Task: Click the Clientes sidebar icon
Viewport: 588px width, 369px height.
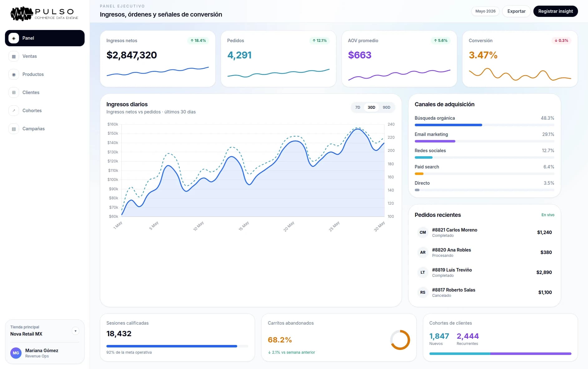Action: click(x=14, y=92)
